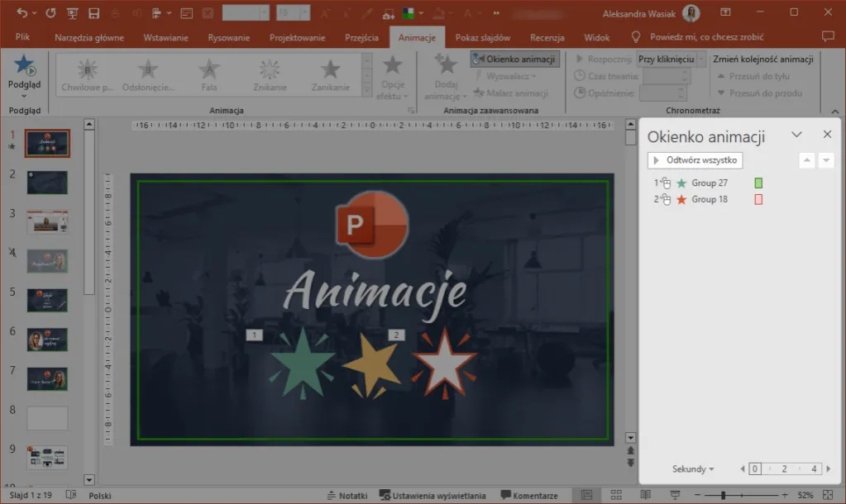Click the Redo icon in quick access toolbar

pyautogui.click(x=50, y=13)
